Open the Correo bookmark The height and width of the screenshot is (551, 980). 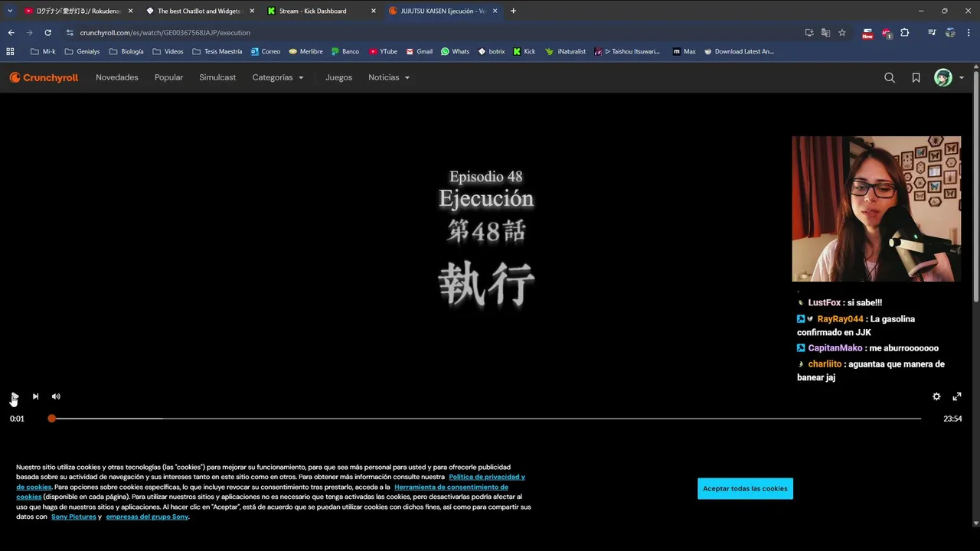point(265,51)
